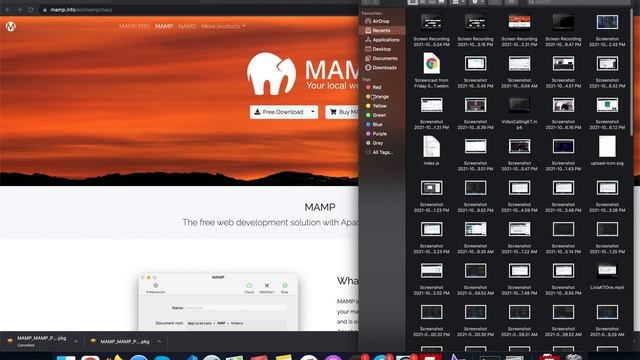This screenshot has width=640, height=360.
Task: Switch Finder to icon view
Action: tap(413, 2)
